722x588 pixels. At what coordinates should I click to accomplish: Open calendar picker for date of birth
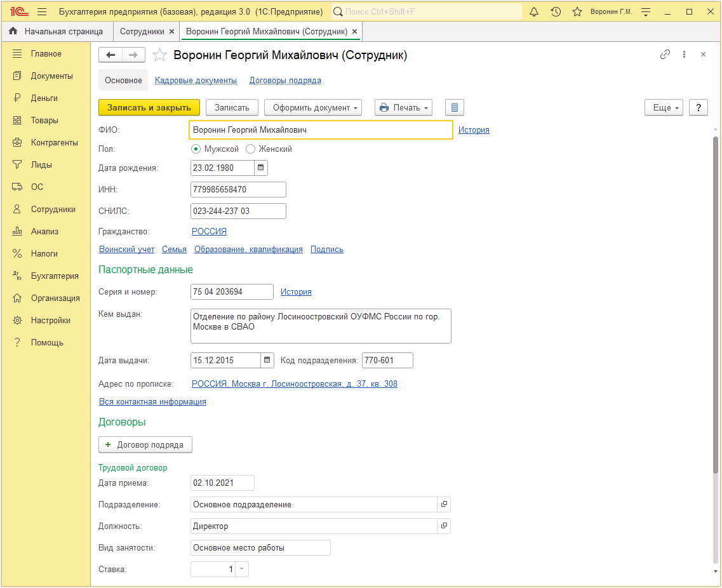[260, 168]
